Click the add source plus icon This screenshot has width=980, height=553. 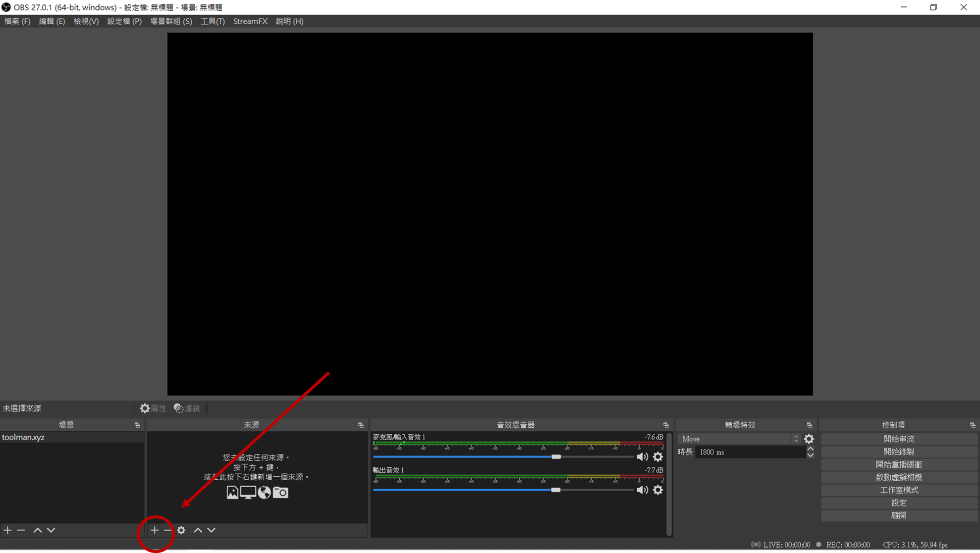click(x=155, y=530)
